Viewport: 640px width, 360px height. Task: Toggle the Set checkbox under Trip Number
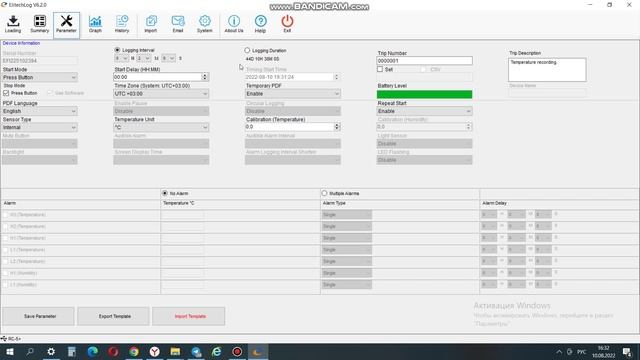[x=380, y=69]
